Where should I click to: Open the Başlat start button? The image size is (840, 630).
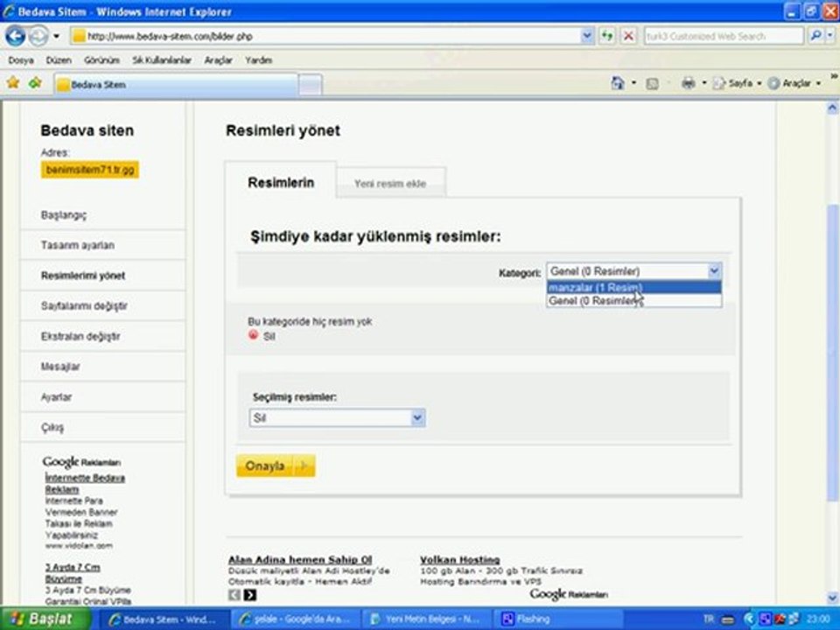tap(45, 619)
